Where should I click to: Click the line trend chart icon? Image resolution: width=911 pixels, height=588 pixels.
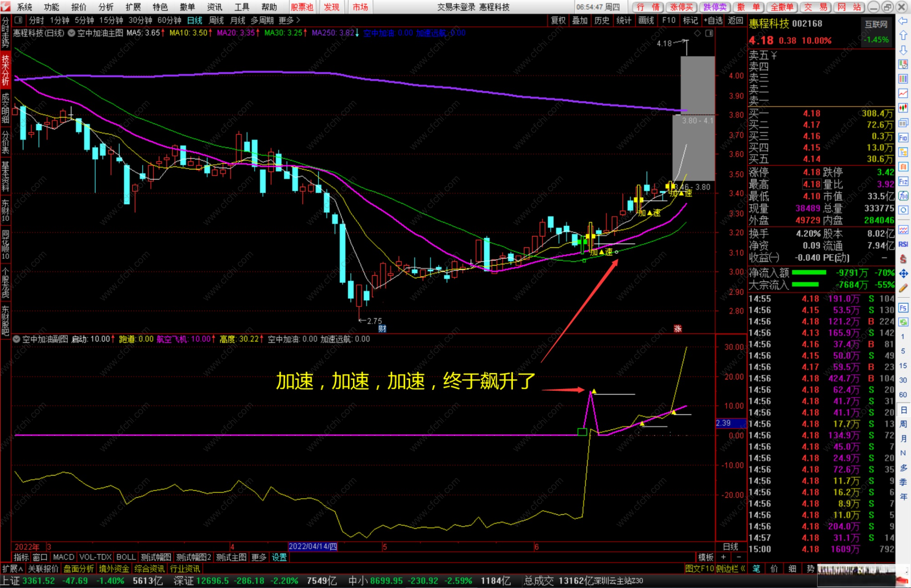903,94
